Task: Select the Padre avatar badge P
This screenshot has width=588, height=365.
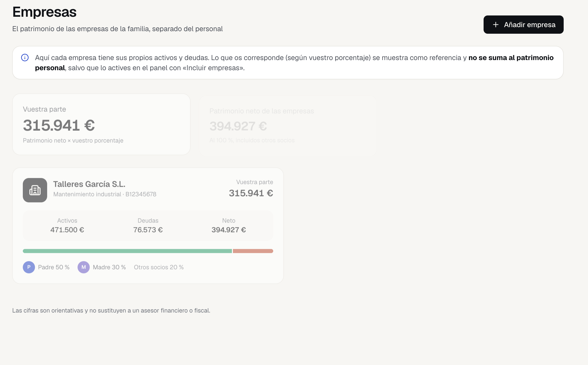Action: [29, 267]
